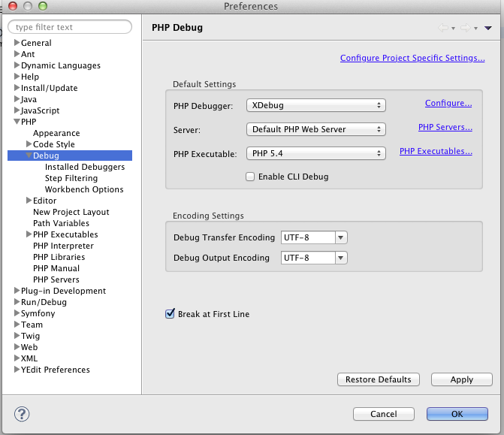Open Debug Transfer Encoding combo arrow
504x435 pixels.
click(341, 237)
